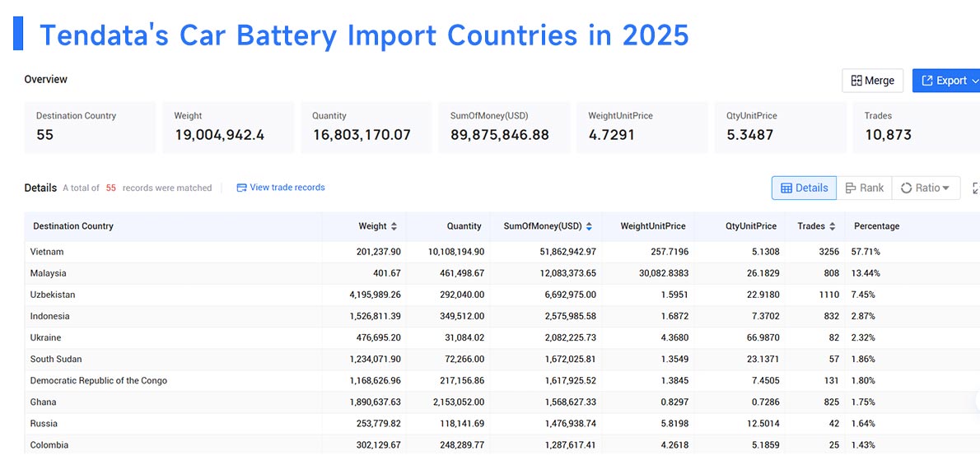Open the Ratio dropdown
The width and height of the screenshot is (980, 460).
926,188
